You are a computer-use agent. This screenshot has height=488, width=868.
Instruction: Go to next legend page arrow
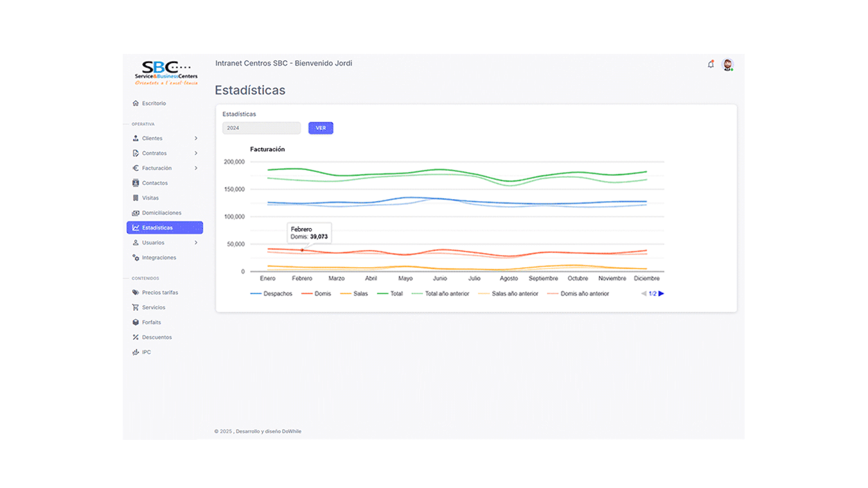[662, 293]
